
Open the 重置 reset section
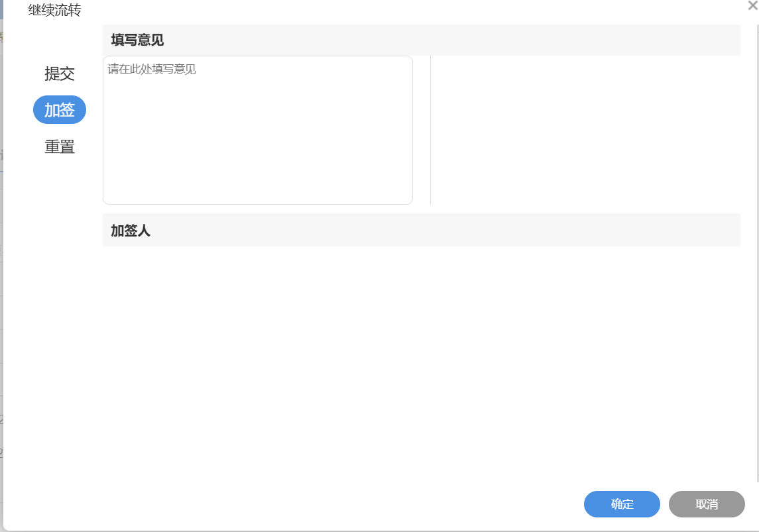point(60,146)
